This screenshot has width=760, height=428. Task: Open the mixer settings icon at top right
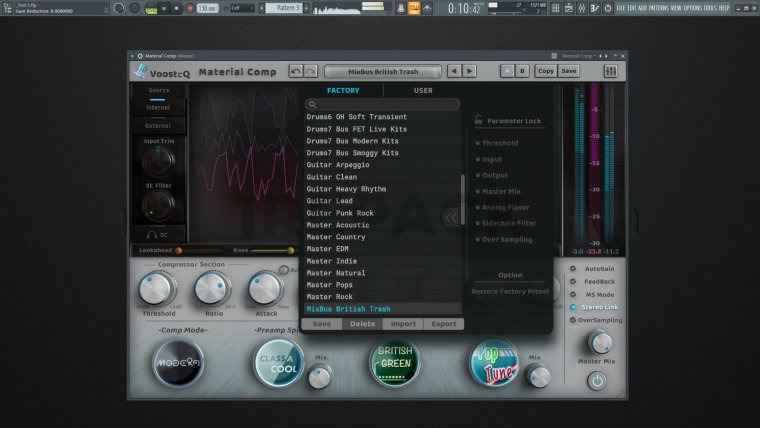[x=611, y=72]
